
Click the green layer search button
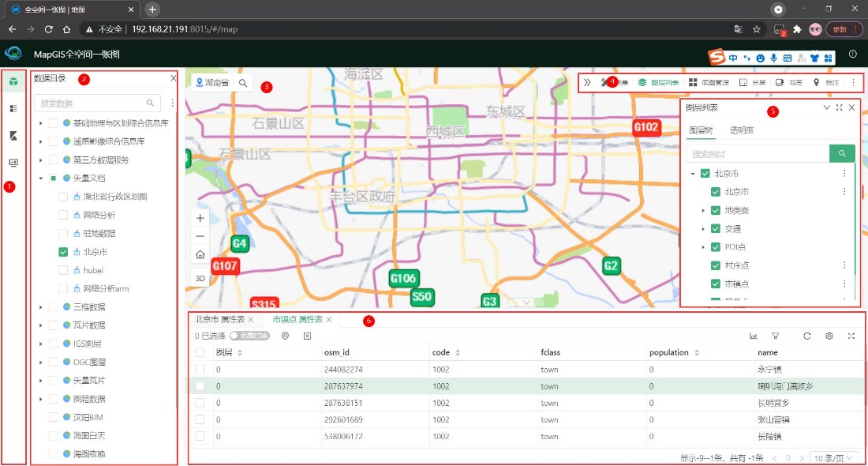842,153
